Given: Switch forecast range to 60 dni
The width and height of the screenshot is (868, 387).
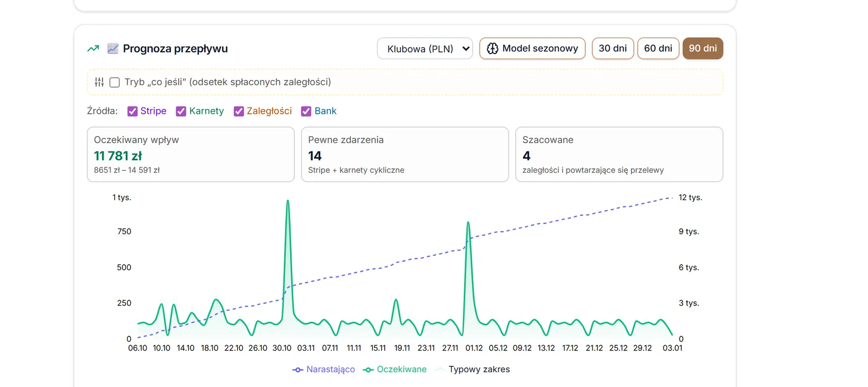Looking at the screenshot, I should coord(658,49).
